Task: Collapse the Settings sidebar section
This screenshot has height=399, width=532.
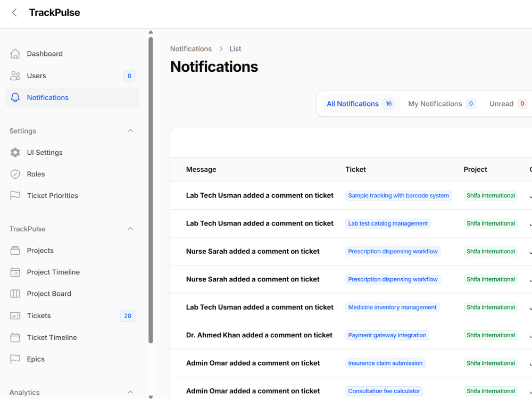Action: 130,131
